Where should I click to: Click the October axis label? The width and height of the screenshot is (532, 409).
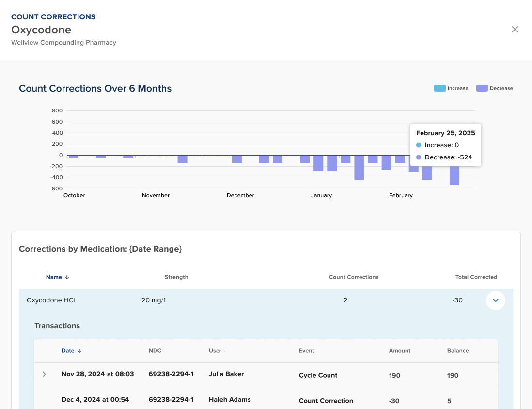[x=74, y=195]
